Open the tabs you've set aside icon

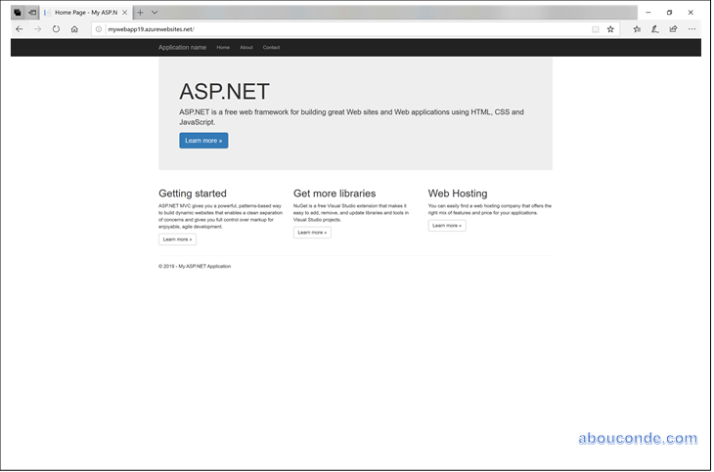[17, 12]
